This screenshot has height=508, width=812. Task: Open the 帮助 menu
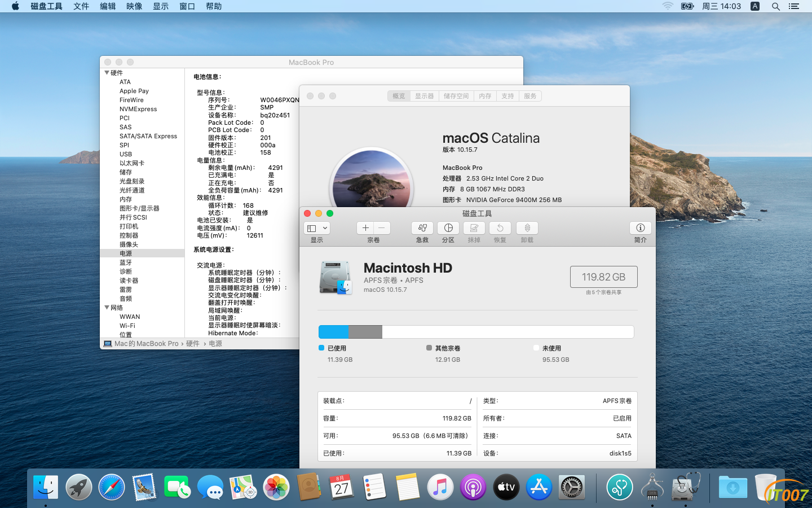214,6
